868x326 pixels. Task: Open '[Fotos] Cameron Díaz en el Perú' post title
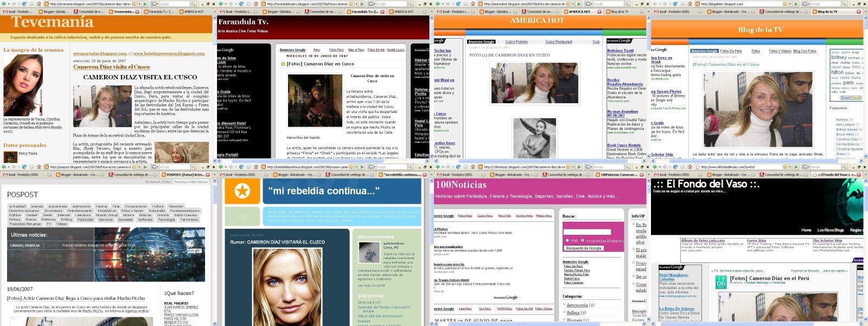(769, 279)
